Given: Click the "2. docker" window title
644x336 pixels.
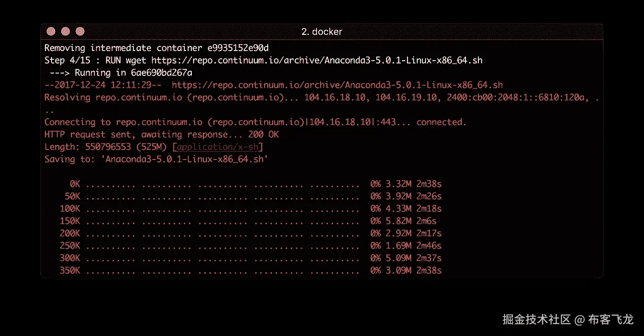Looking at the screenshot, I should (322, 32).
